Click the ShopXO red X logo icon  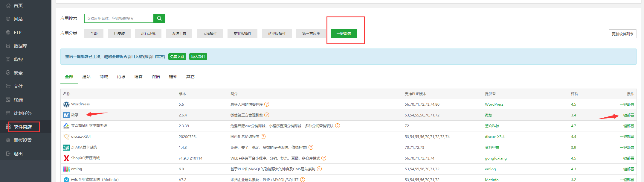[x=66, y=158]
